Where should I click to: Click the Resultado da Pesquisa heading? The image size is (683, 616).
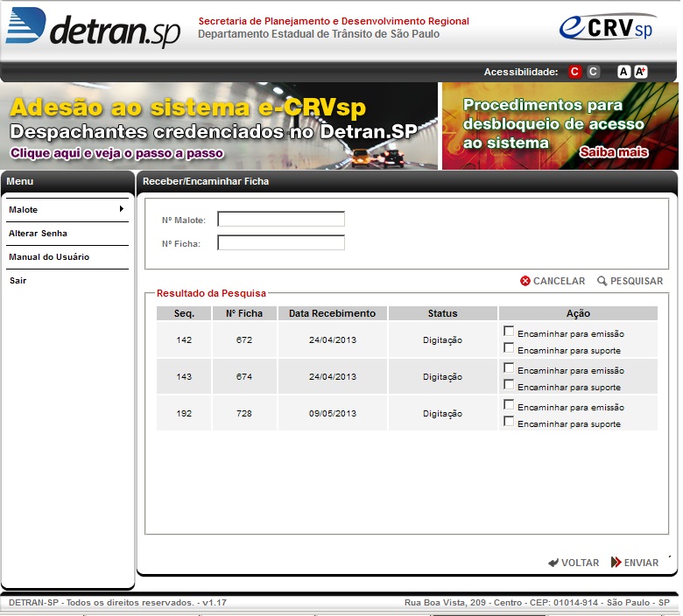click(x=211, y=293)
